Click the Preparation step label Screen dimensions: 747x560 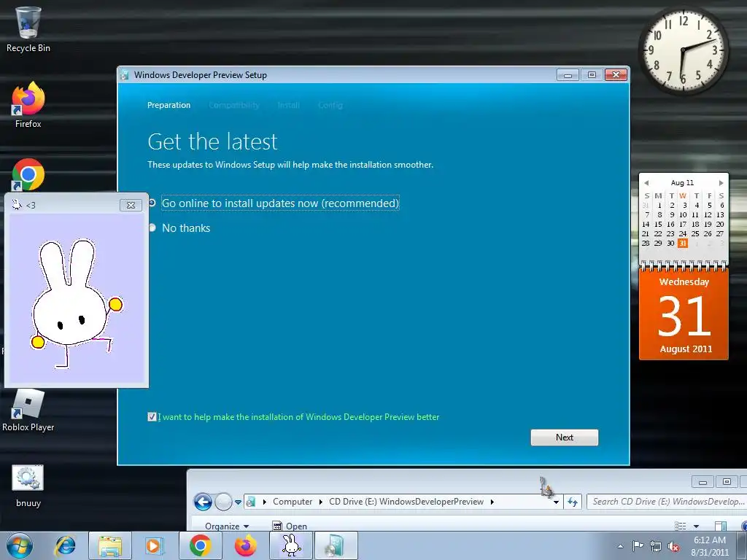coord(169,105)
